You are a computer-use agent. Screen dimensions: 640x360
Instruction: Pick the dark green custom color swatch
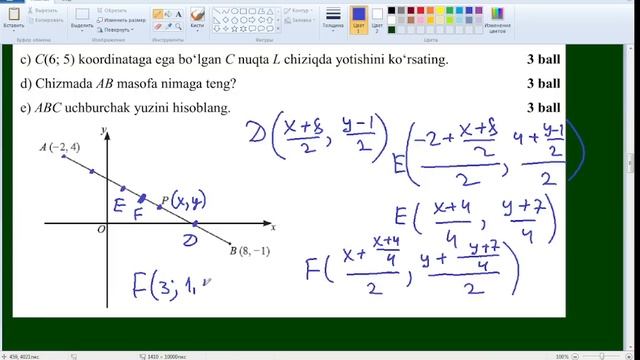[391, 30]
